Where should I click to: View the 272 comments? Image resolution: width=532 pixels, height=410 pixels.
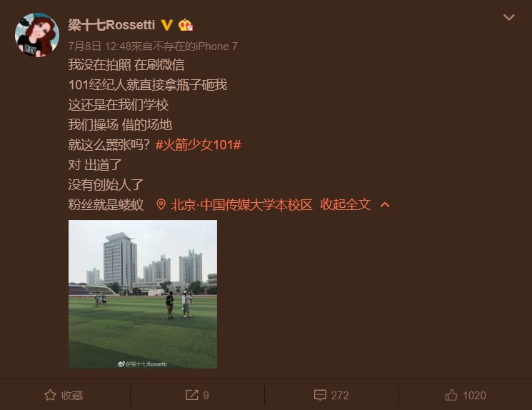(x=340, y=396)
